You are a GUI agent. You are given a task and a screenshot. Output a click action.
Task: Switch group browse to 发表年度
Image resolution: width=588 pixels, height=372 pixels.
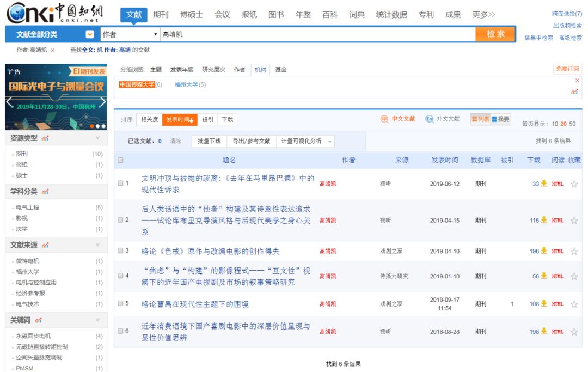[182, 70]
